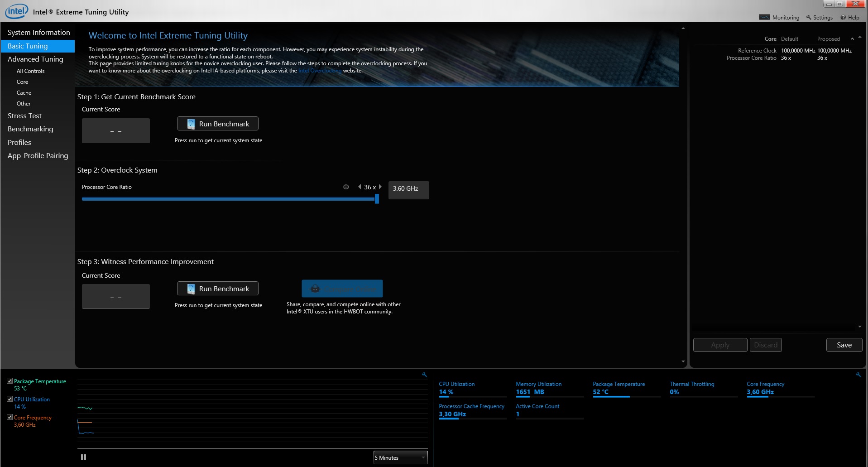Screen dimensions: 868x467
Task: Click the Compare Online button
Action: [x=342, y=289]
